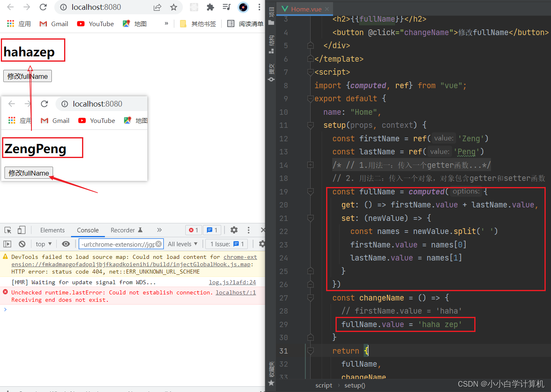Viewport: 551px width, 392px height.
Task: Click the forward arrow in main browser toolbar
Action: [27, 7]
